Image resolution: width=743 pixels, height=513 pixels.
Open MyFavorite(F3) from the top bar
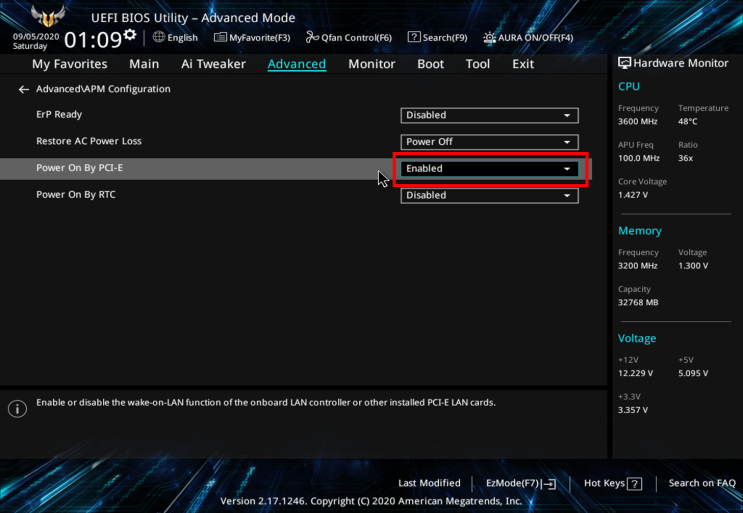[x=252, y=37]
